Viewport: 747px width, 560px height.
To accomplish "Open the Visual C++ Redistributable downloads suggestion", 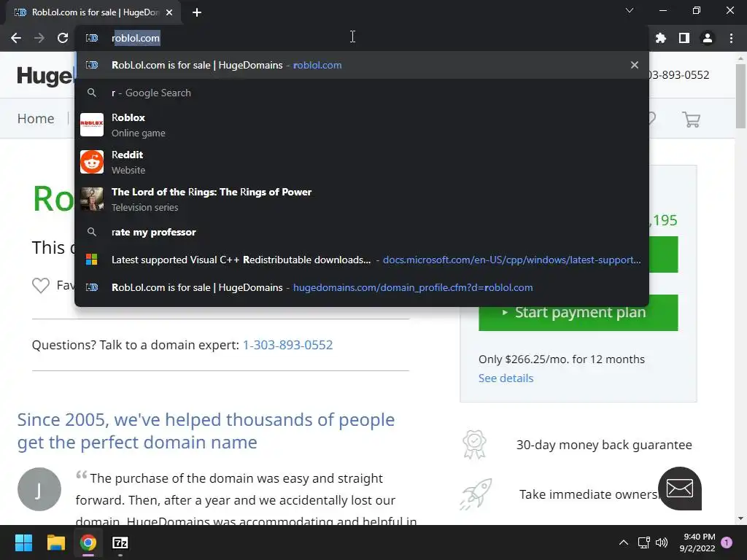I will (362, 260).
